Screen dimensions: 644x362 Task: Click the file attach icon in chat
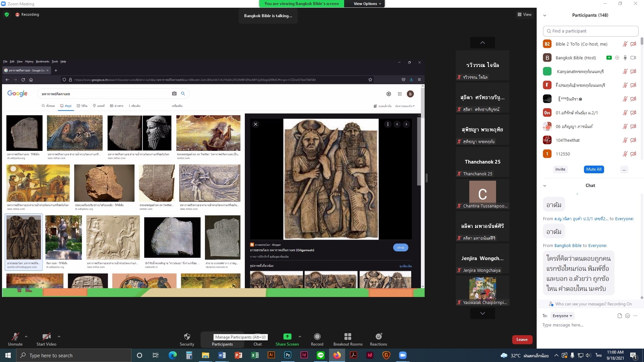click(x=620, y=316)
